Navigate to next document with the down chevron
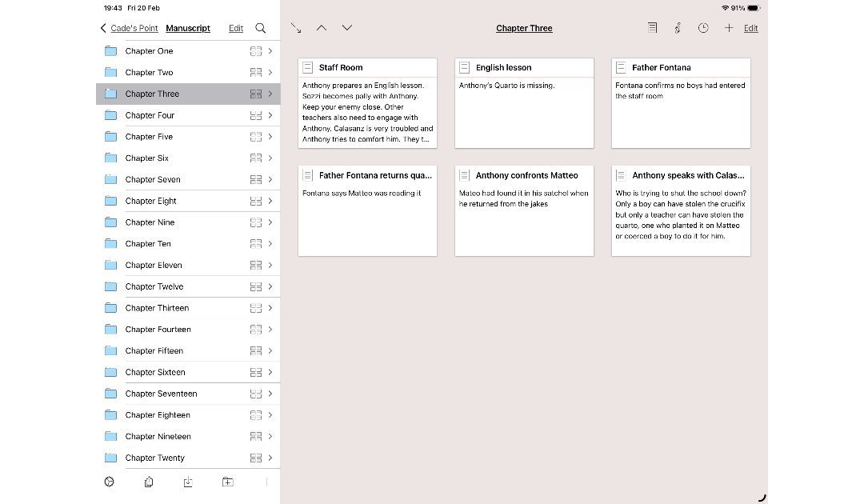The image size is (864, 504). click(x=346, y=27)
